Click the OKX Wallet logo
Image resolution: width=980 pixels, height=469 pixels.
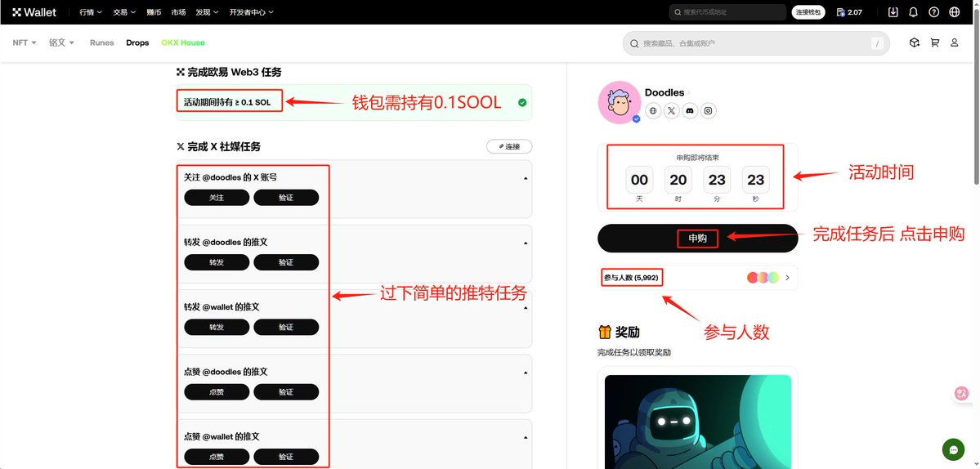[34, 12]
